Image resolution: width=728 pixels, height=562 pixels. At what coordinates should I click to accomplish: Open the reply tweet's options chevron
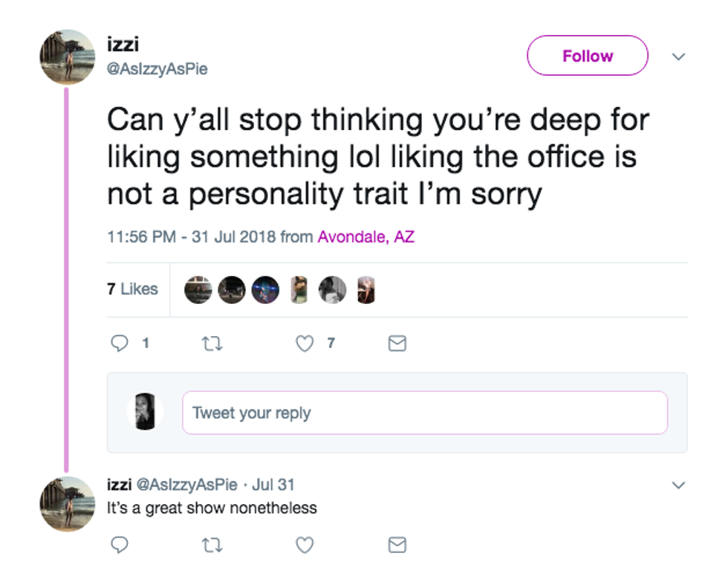click(x=677, y=485)
